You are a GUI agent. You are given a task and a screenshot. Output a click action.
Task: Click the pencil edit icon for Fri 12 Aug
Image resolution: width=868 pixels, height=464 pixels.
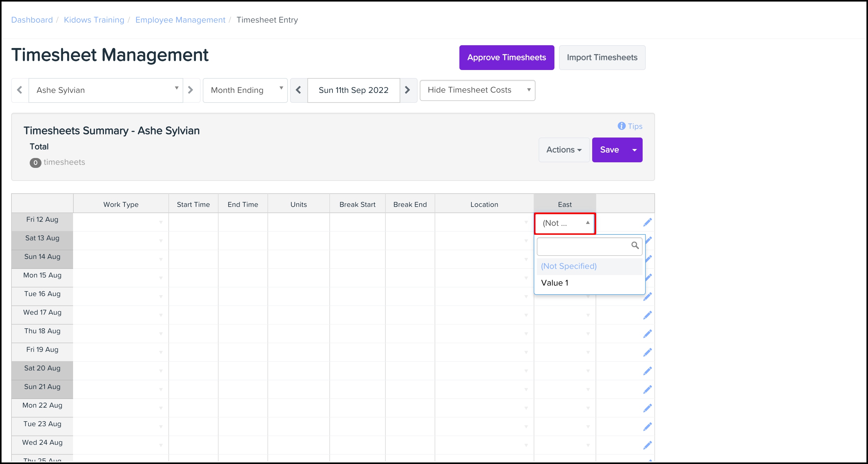647,223
